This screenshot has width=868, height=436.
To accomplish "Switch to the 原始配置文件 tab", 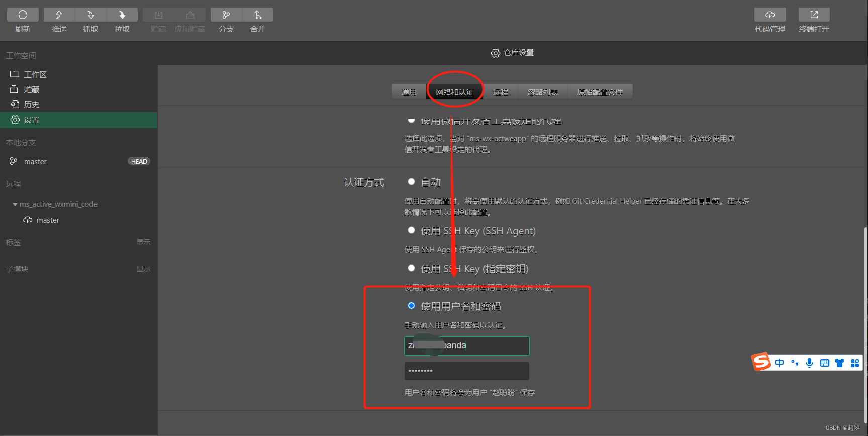I will [x=600, y=92].
